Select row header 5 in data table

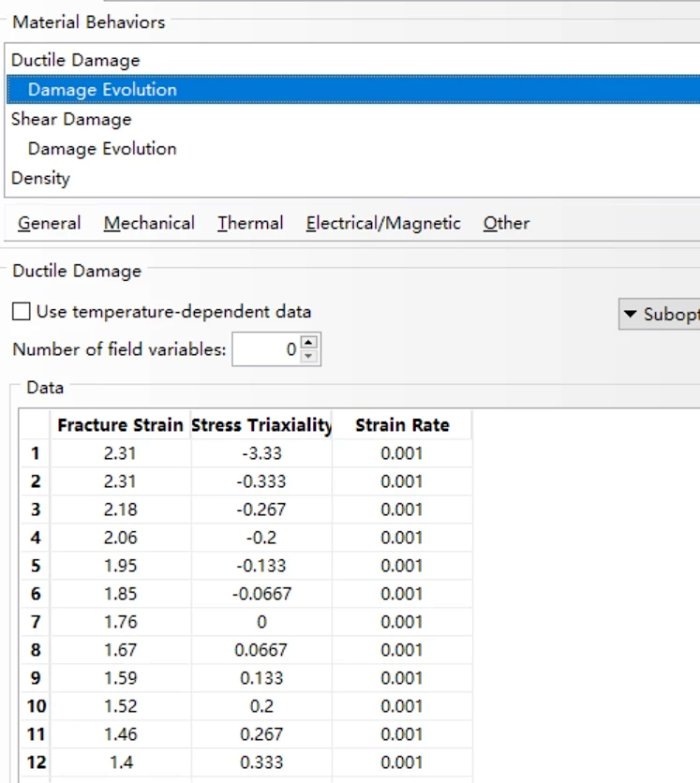(35, 566)
